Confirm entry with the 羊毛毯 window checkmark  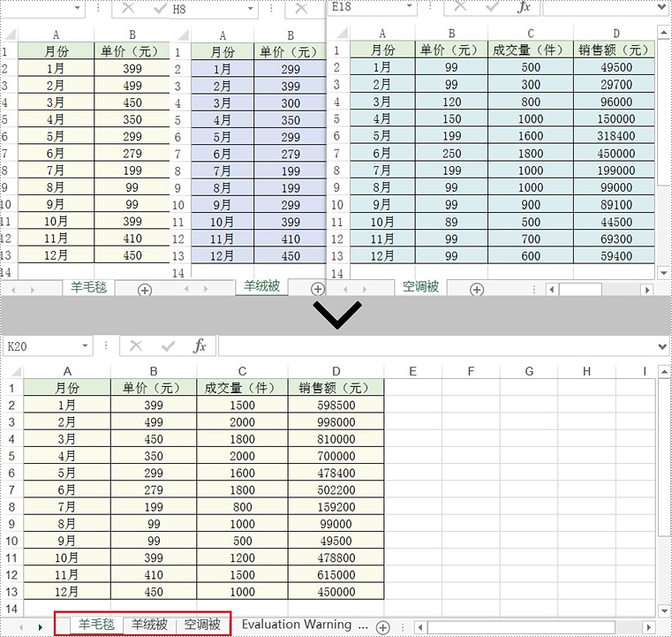tap(161, 9)
